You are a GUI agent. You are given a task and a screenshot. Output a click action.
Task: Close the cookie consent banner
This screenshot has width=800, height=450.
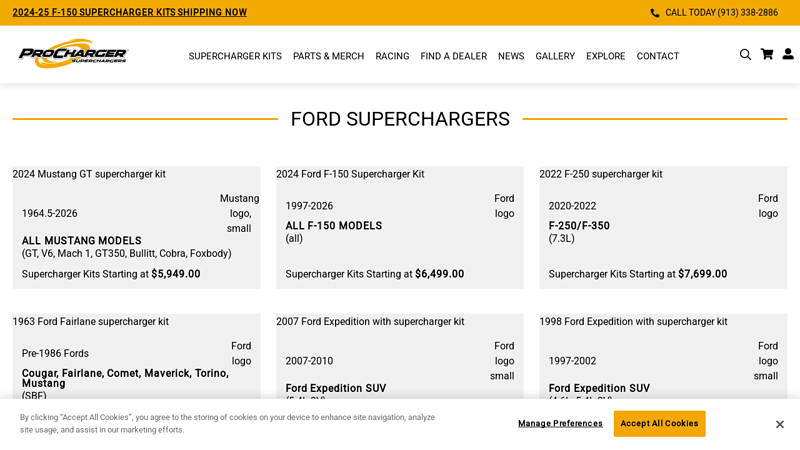779,424
